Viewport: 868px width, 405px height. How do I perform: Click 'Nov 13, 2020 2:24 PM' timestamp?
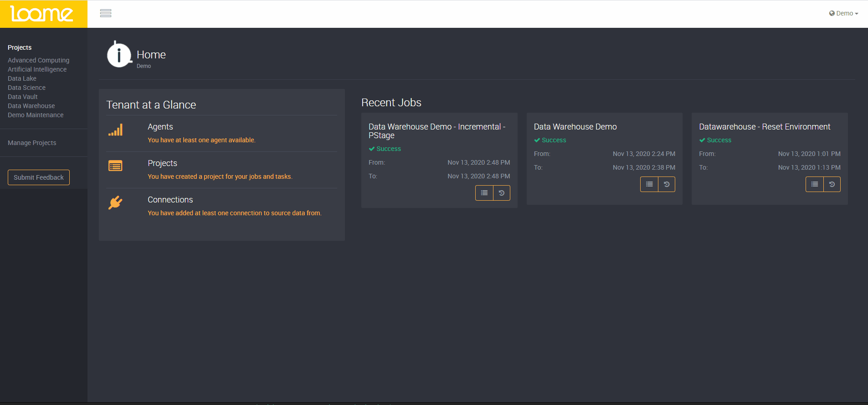(644, 154)
